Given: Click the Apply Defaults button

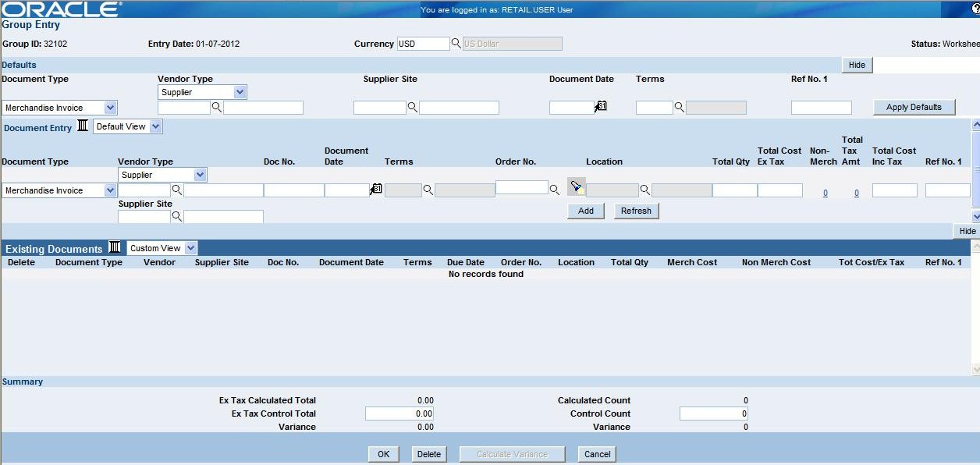Looking at the screenshot, I should pyautogui.click(x=914, y=107).
